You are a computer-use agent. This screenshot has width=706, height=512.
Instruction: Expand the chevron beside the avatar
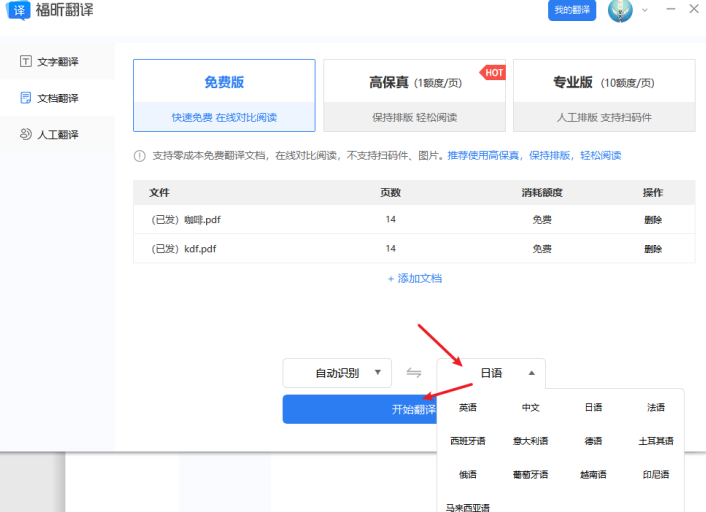coord(645,10)
